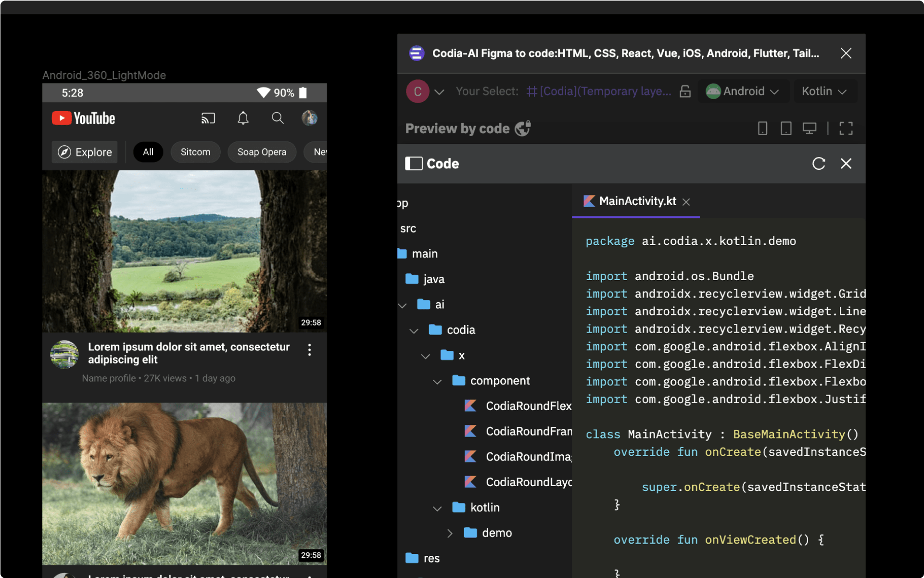924x578 pixels.
Task: Click the lock/unlock layer icon
Action: click(x=685, y=91)
